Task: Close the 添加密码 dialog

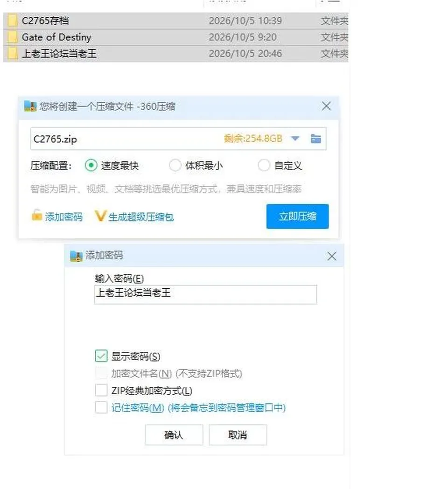Action: [x=332, y=256]
